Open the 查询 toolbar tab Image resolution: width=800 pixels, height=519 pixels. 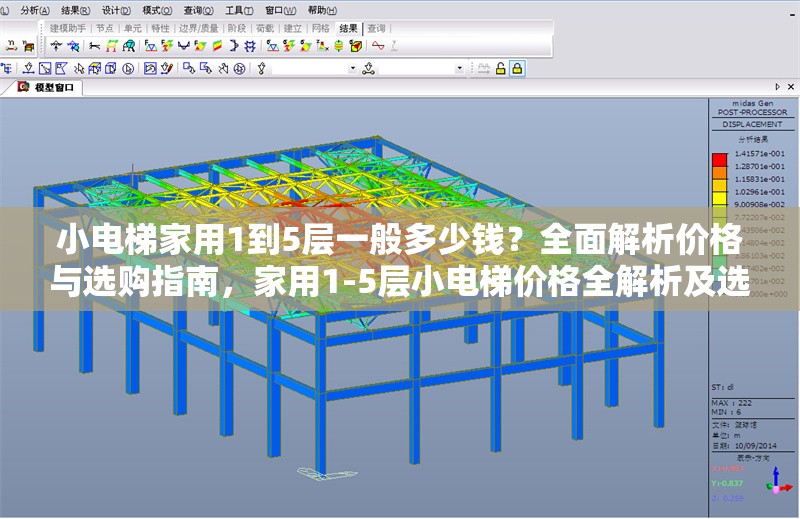click(376, 28)
